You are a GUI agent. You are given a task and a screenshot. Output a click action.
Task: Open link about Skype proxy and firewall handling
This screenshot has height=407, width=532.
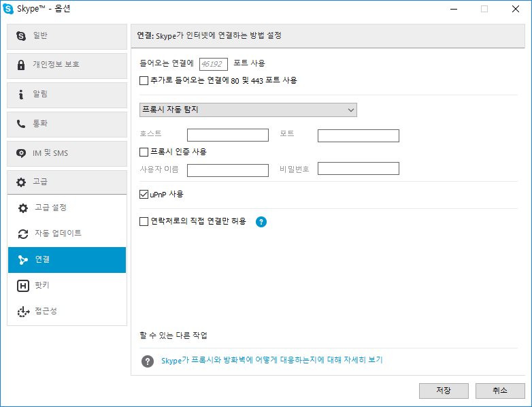(271, 360)
